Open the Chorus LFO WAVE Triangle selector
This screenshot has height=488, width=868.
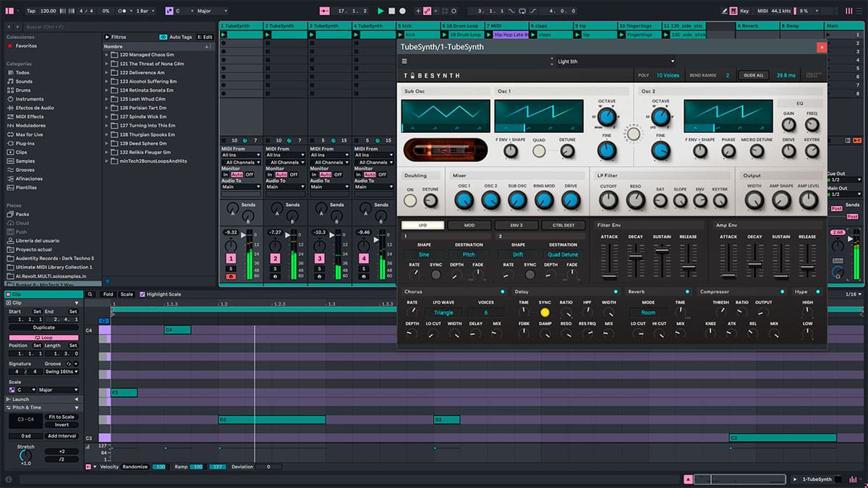[x=443, y=312]
